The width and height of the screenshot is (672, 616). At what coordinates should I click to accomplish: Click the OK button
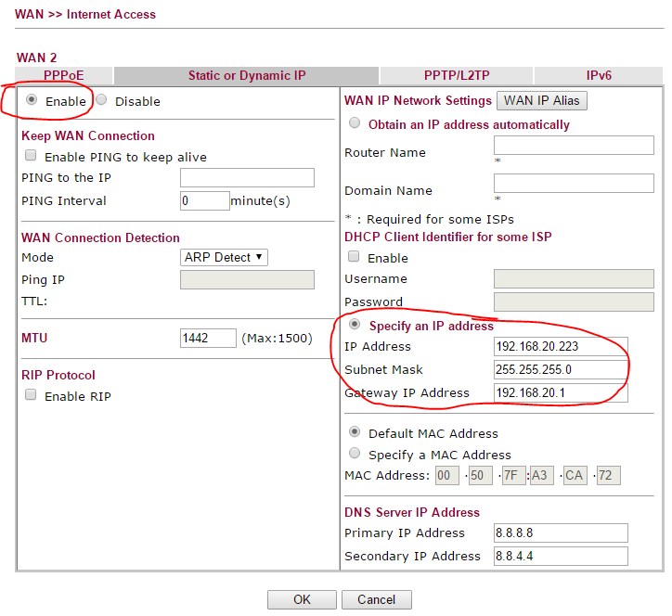[302, 599]
